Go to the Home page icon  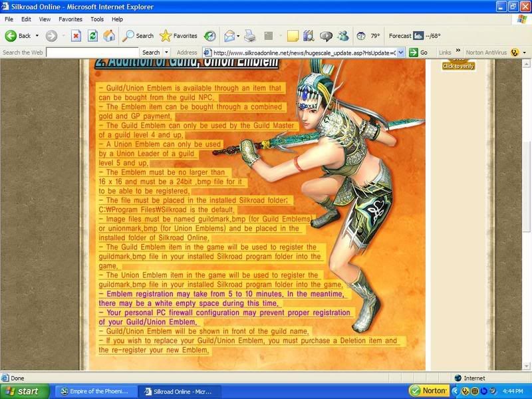click(x=109, y=36)
